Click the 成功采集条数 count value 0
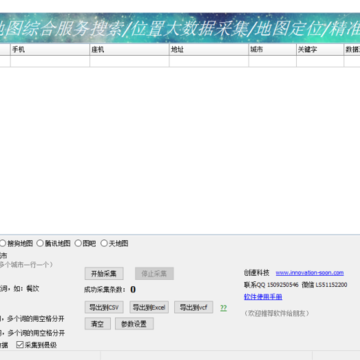The height and width of the screenshot is (360, 360). click(133, 290)
